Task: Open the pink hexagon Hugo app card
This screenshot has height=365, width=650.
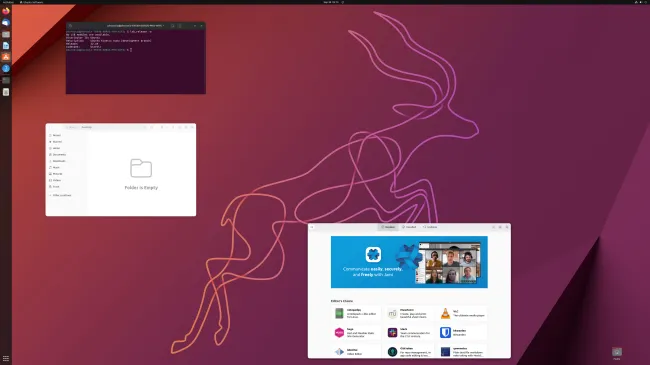Action: pyautogui.click(x=356, y=333)
